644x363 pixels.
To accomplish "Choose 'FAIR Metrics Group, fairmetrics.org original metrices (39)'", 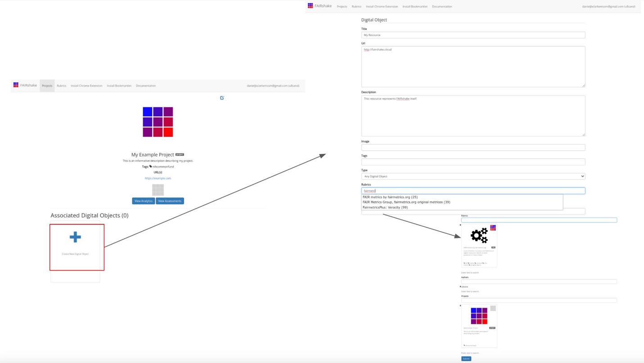I will 406,202.
